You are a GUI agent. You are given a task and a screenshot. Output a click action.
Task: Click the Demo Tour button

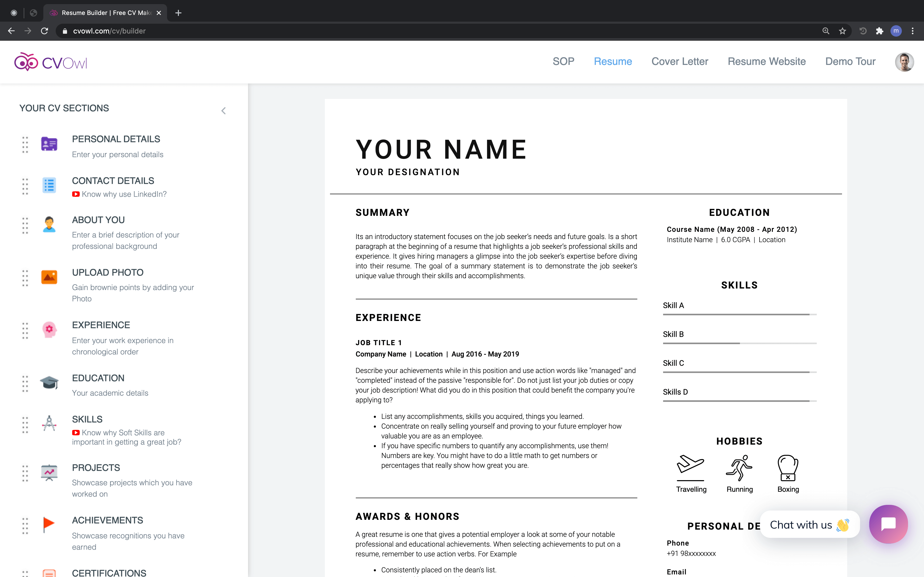[x=850, y=61]
